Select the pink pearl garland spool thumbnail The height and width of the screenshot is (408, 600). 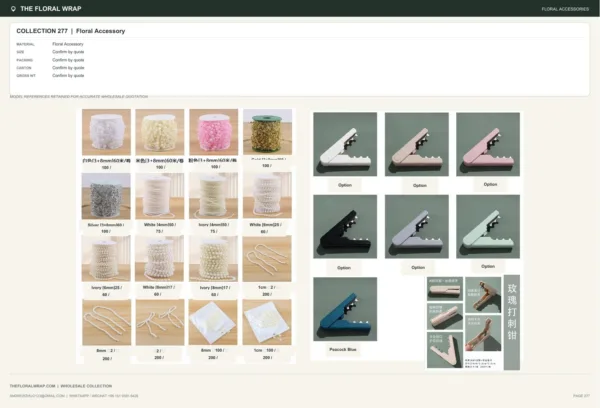[214, 132]
